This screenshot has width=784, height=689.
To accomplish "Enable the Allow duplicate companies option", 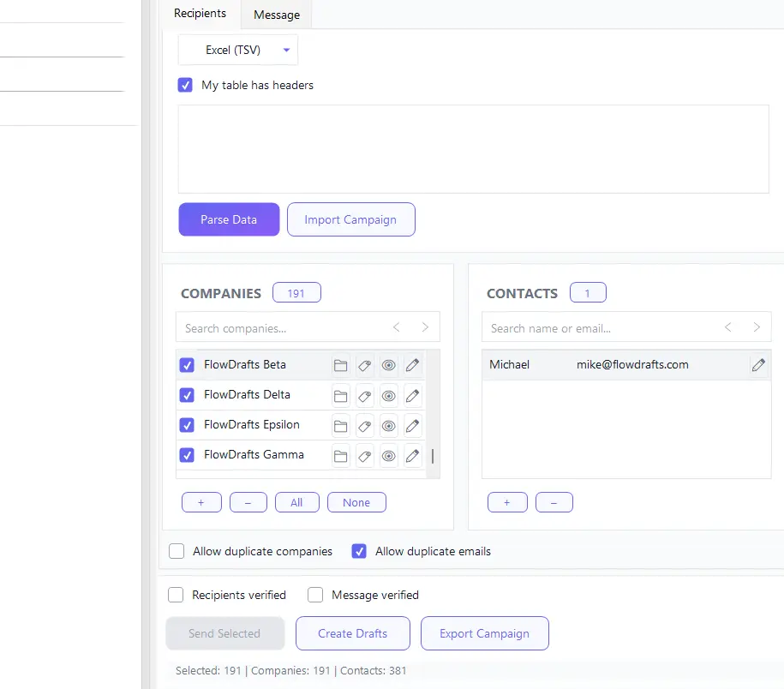I will pyautogui.click(x=177, y=551).
